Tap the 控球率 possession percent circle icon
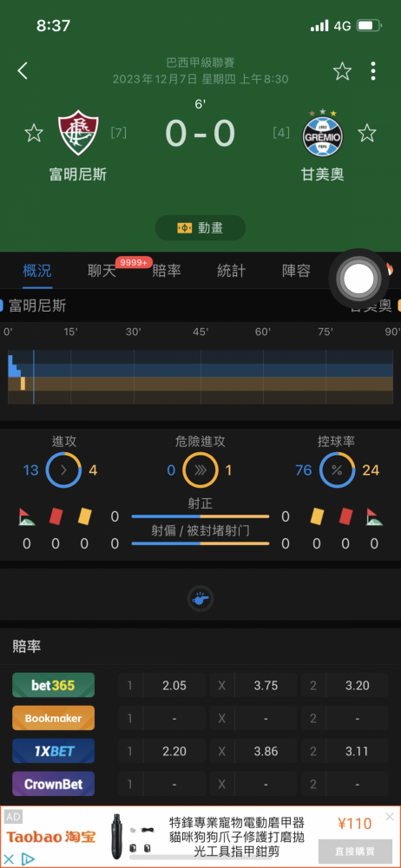This screenshot has width=401, height=868. [338, 470]
